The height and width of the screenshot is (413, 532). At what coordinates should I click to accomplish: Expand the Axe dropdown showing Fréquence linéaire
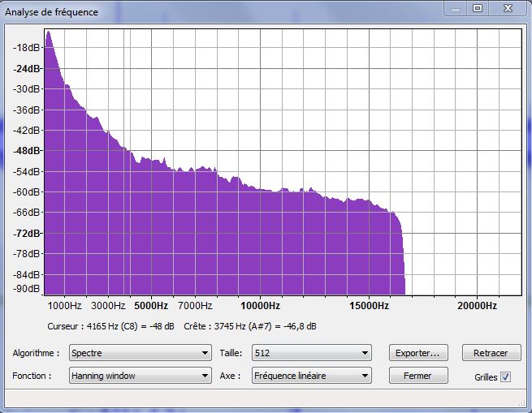click(310, 376)
